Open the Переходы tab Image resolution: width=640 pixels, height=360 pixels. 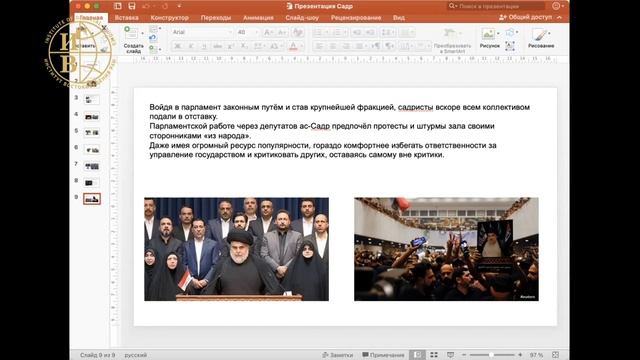tap(216, 18)
